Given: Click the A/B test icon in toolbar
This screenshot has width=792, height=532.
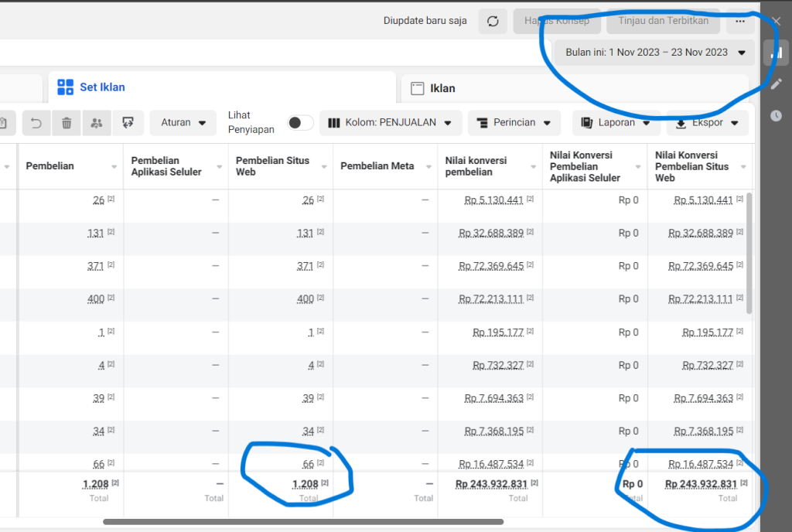Looking at the screenshot, I should coord(128,122).
